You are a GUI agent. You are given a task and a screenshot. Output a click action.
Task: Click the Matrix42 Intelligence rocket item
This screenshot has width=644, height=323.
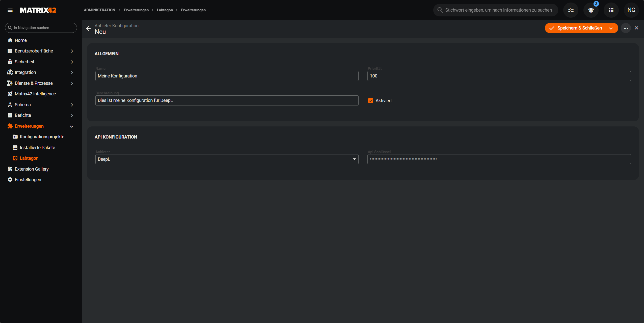[x=35, y=94]
